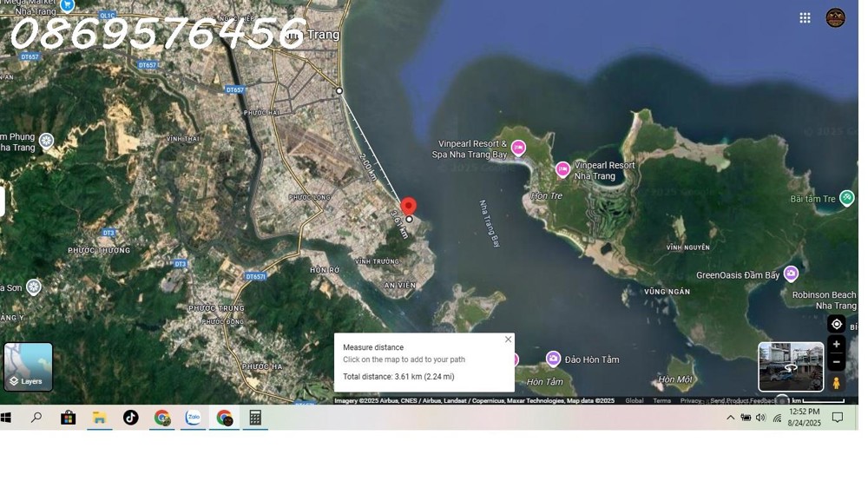The height and width of the screenshot is (488, 868).
Task: Click the Mega Market Nha Trang shopping pin
Action: coord(67,5)
